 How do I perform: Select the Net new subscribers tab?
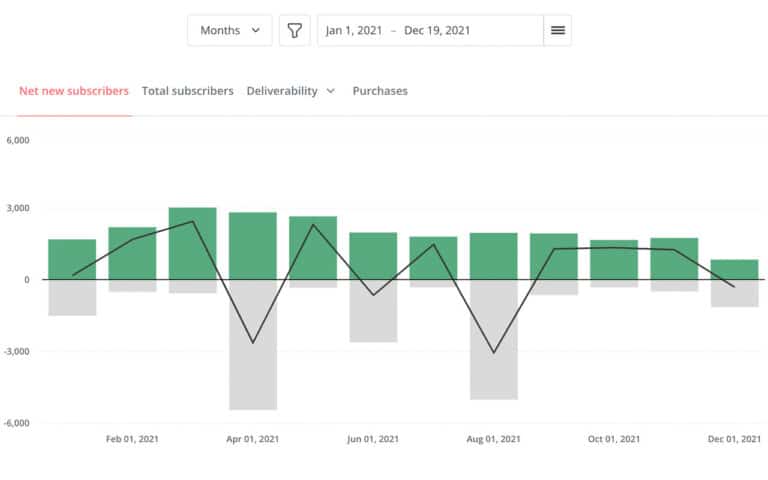(74, 91)
